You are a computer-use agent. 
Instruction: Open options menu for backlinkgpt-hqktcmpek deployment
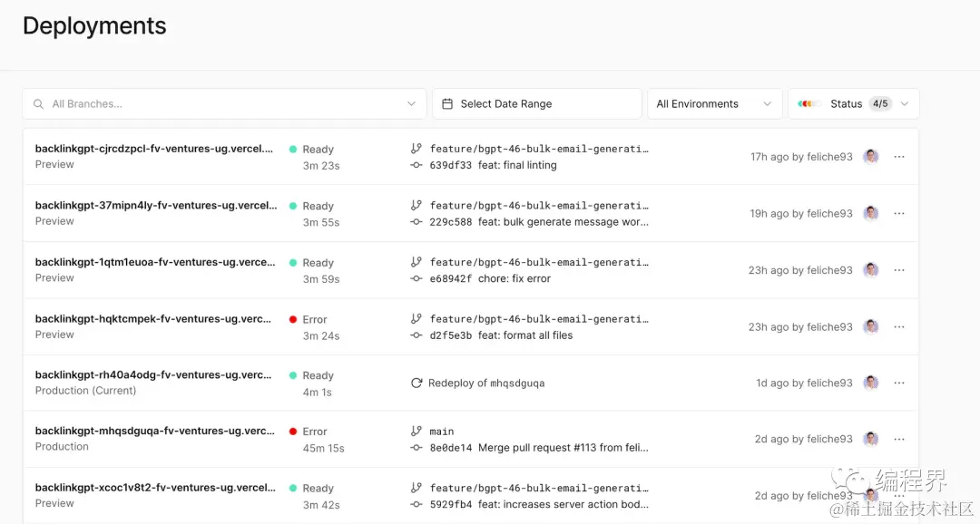(898, 326)
